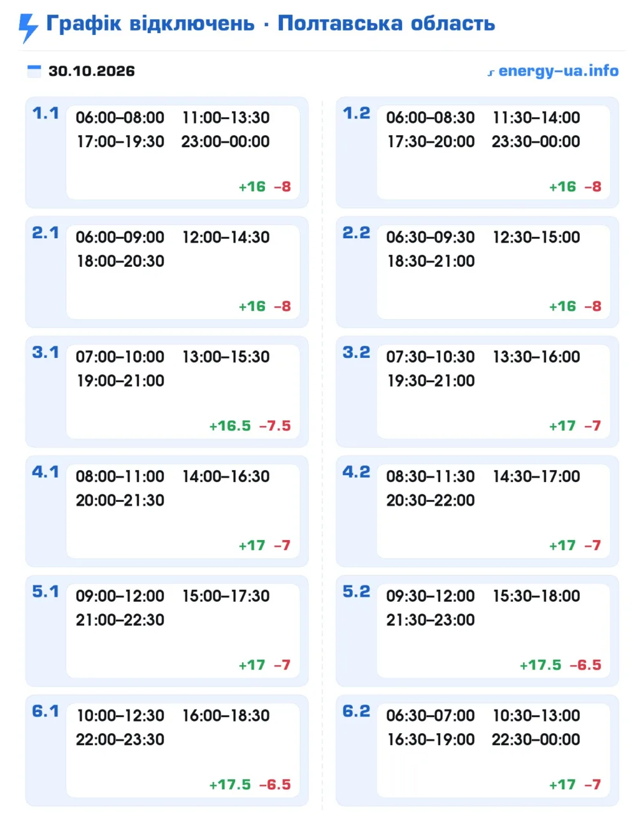
Task: Click the calendar icon beside the date
Action: (34, 71)
